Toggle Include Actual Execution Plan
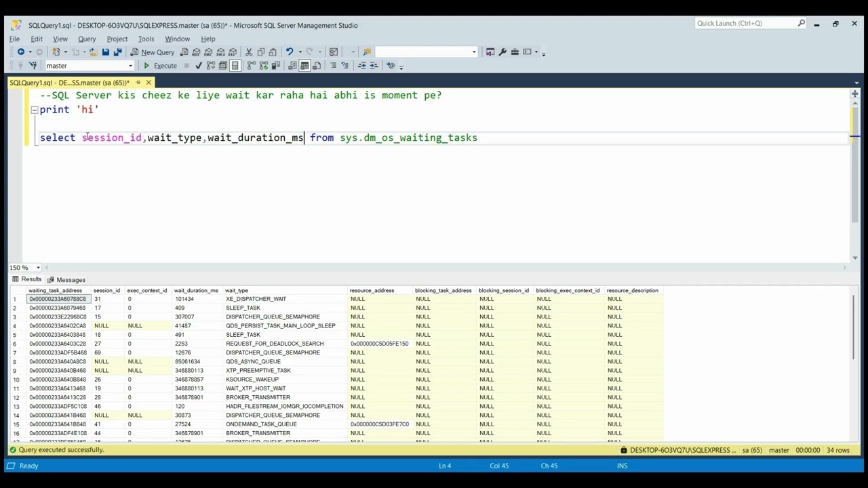Screen dimensions: 868x488 tap(252, 65)
